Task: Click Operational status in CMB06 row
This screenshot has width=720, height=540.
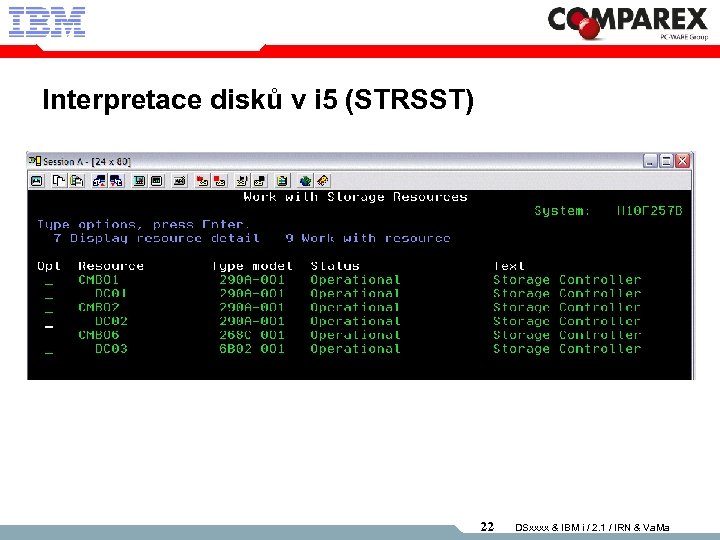Action: tap(355, 335)
